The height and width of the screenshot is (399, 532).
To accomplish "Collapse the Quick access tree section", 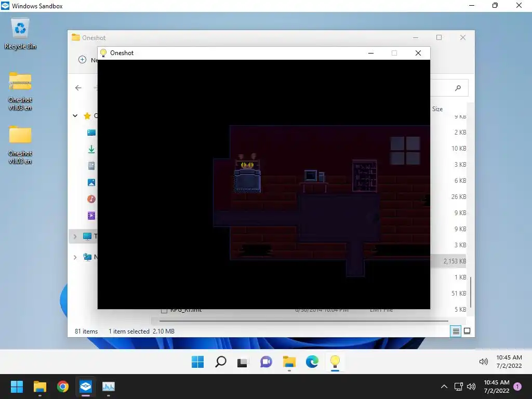I will tap(75, 116).
